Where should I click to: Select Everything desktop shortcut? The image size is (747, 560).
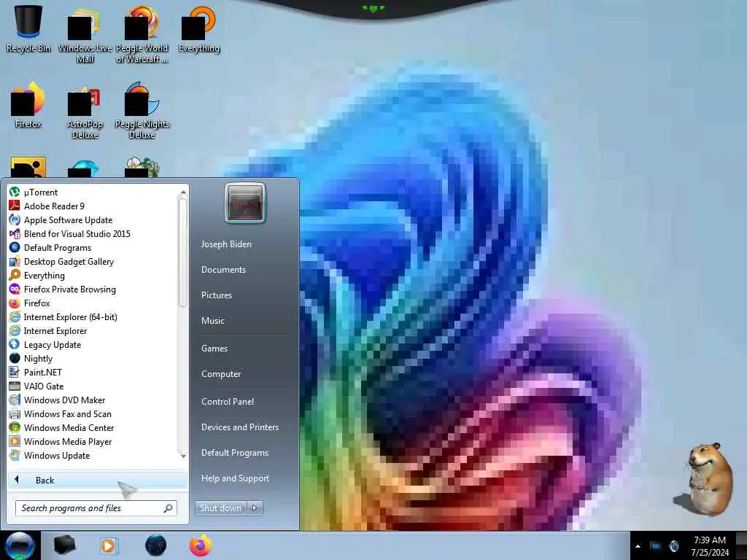pos(198,29)
